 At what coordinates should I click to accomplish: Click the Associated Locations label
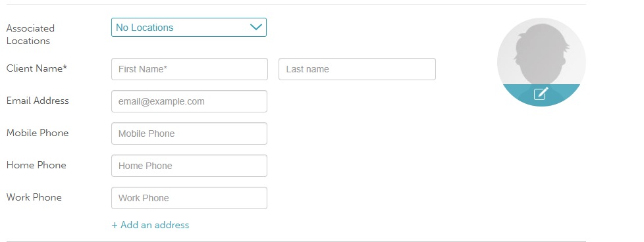(x=30, y=34)
